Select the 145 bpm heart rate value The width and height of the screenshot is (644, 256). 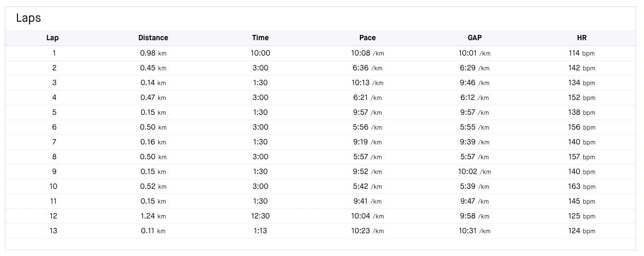point(582,202)
